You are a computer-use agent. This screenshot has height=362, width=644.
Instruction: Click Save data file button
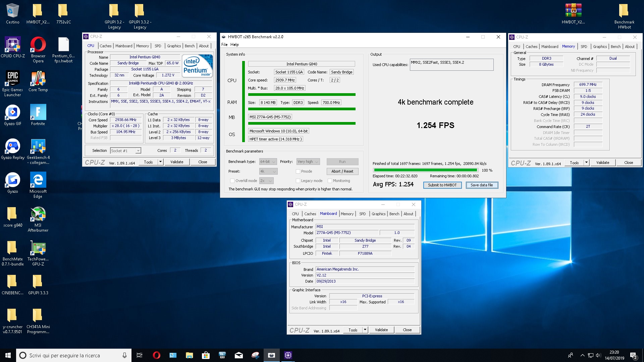(482, 185)
